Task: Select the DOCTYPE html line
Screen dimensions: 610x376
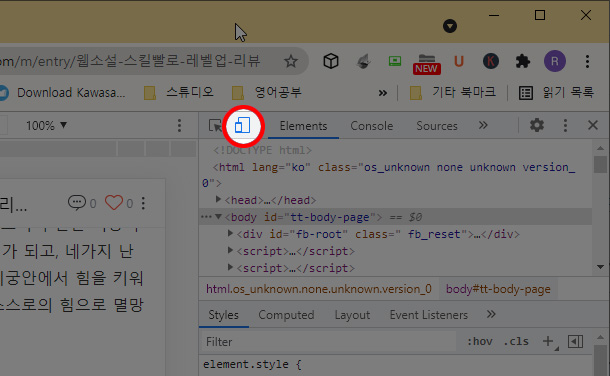Action: pos(262,150)
